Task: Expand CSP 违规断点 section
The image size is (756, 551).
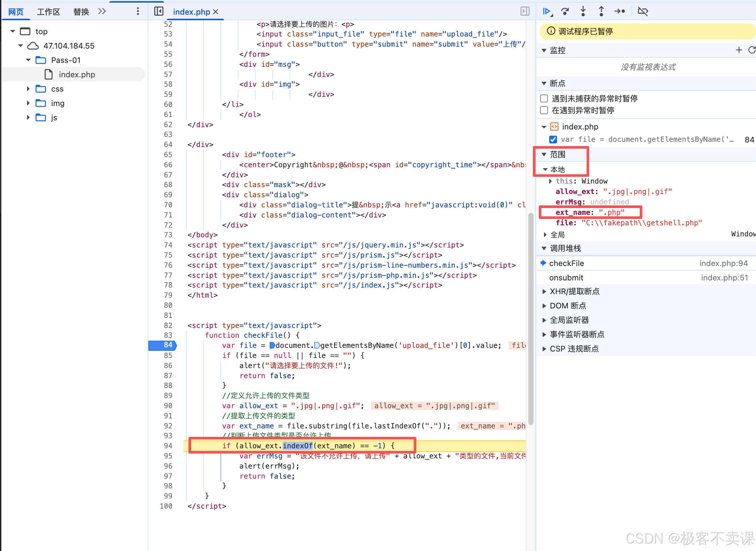Action: [544, 349]
